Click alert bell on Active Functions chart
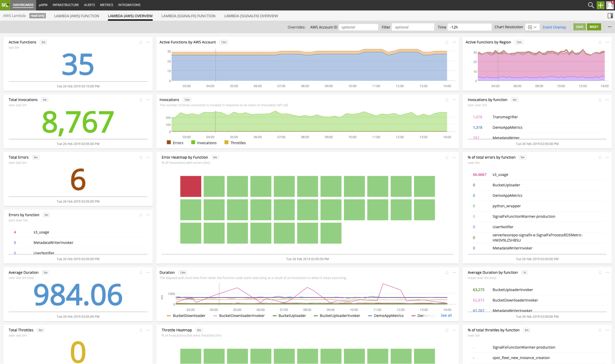Viewport: 615px width, 364px height. click(141, 42)
